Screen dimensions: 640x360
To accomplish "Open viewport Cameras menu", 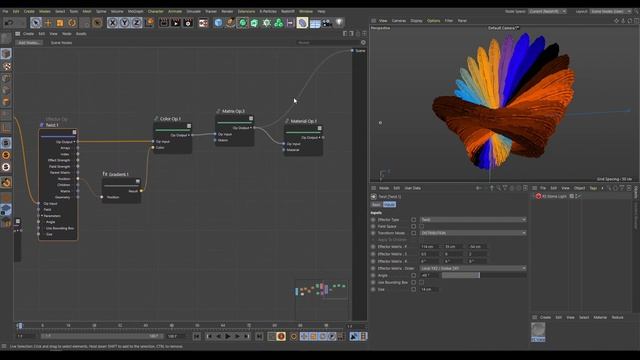I will click(399, 21).
